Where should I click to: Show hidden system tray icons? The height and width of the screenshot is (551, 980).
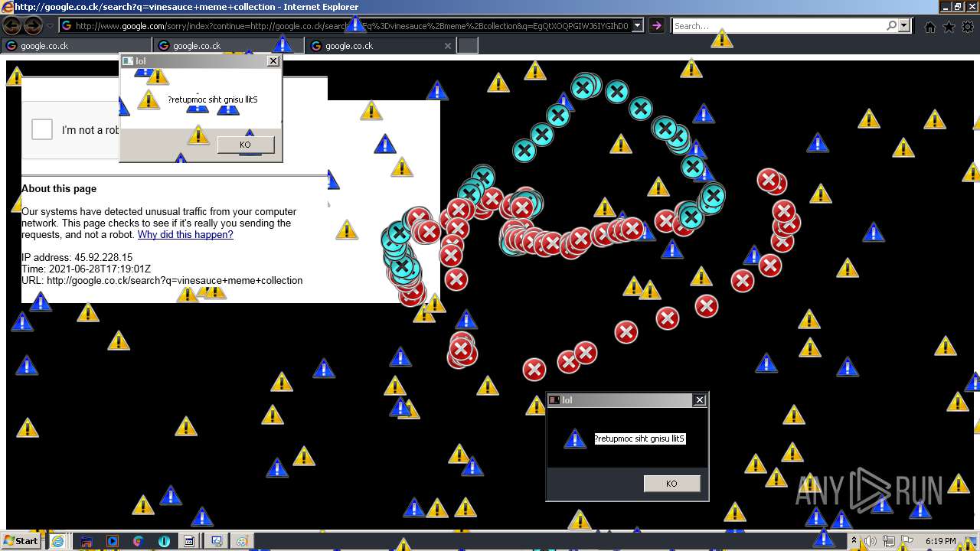click(x=854, y=541)
